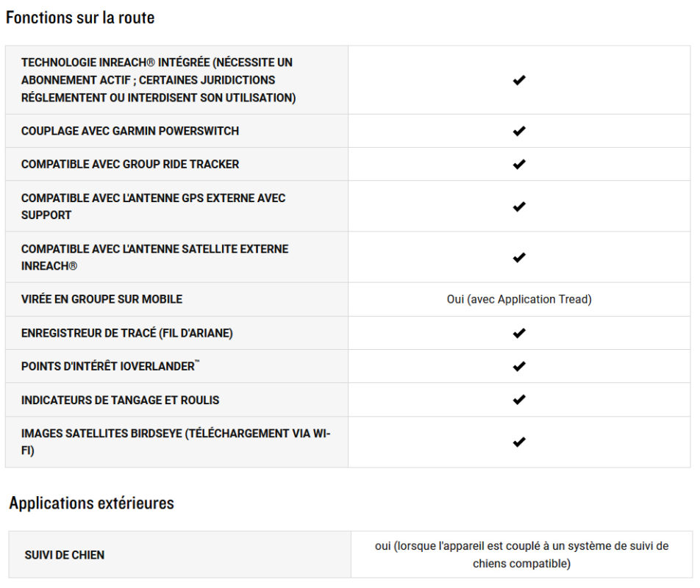Click the 'Fonctions sur la route' heading
This screenshot has width=700, height=588.
click(x=80, y=18)
